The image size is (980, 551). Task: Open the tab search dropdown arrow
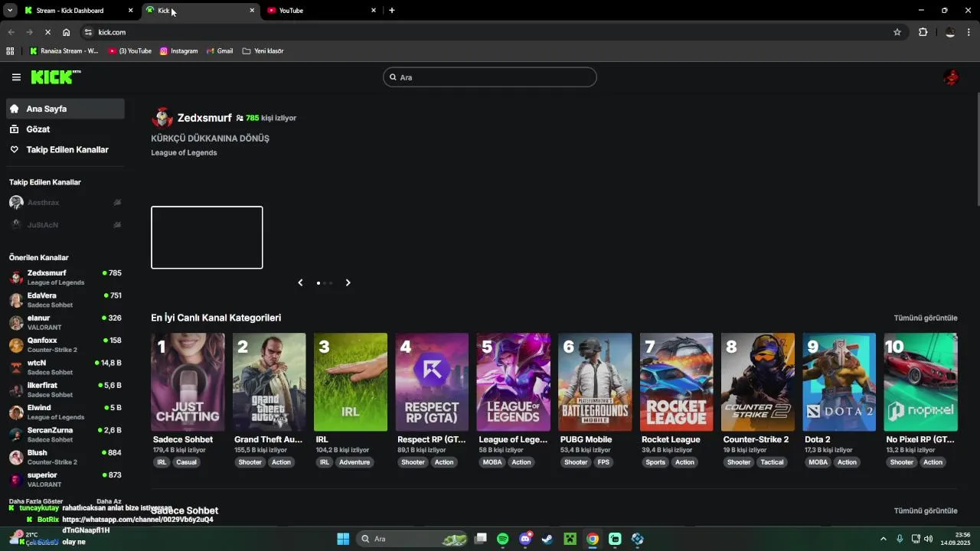[x=10, y=11]
